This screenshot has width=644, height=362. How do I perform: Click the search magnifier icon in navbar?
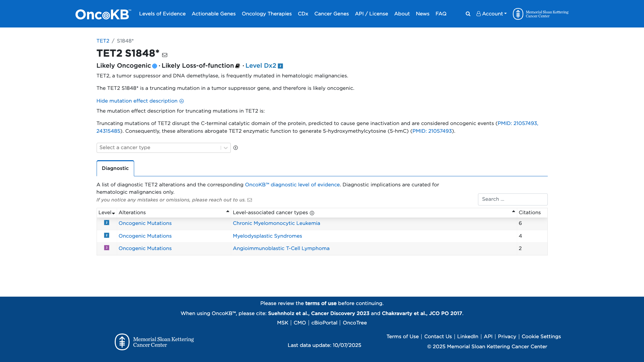click(x=468, y=14)
